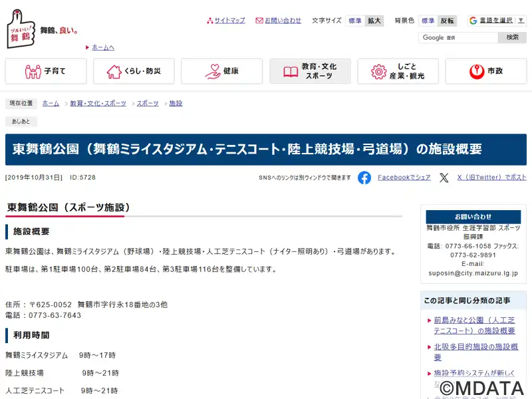The image size is (532, 399).
Task: Switch background color to 反転
Action: point(448,21)
